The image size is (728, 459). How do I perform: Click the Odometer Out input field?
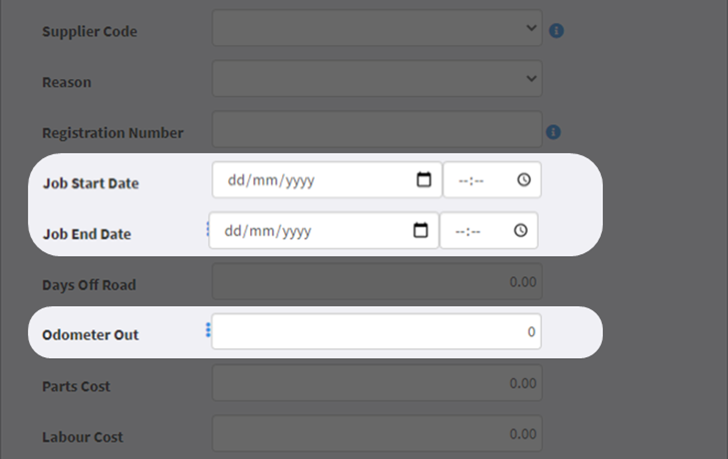377,331
